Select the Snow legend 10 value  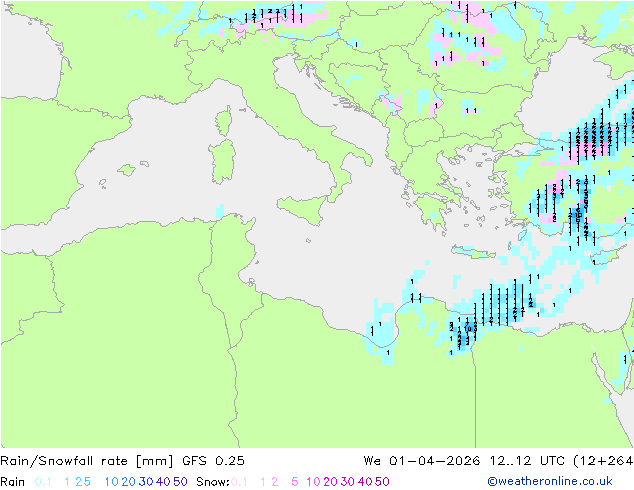coord(313,482)
